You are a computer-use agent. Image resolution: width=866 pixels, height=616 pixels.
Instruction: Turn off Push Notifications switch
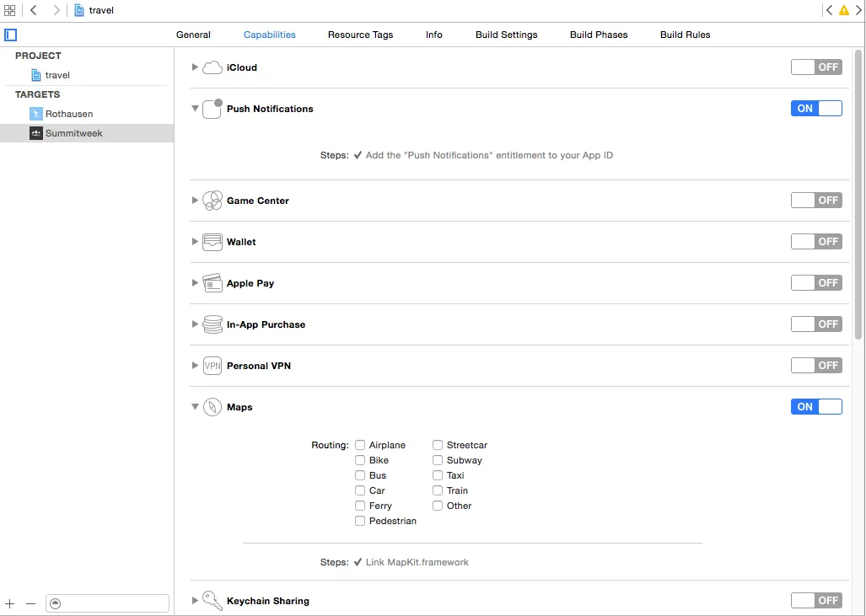click(x=816, y=109)
